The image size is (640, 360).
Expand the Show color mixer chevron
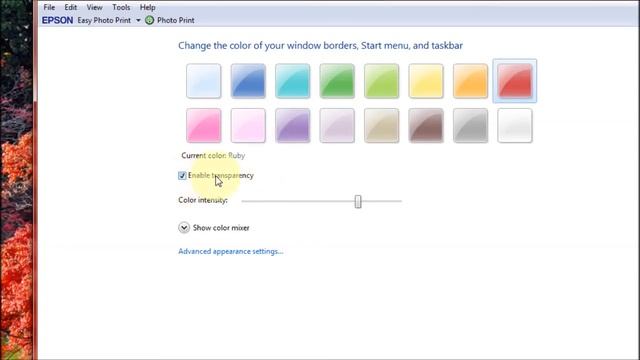point(184,227)
